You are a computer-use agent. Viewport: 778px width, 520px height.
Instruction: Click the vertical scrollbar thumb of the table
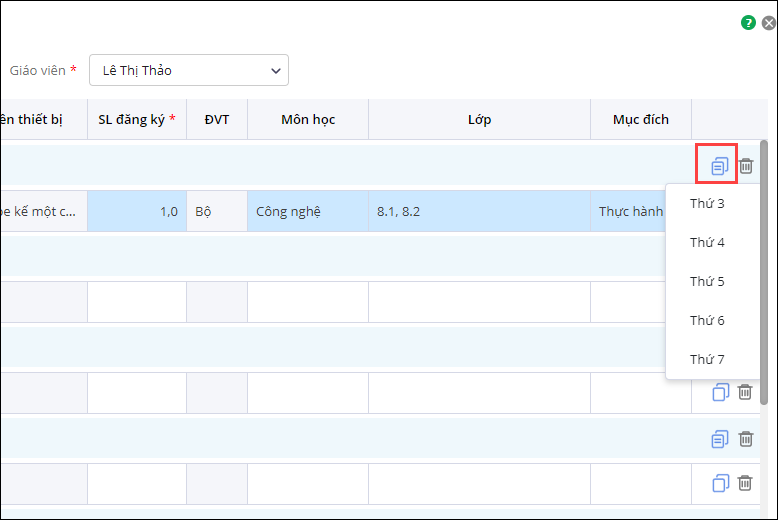tap(764, 273)
